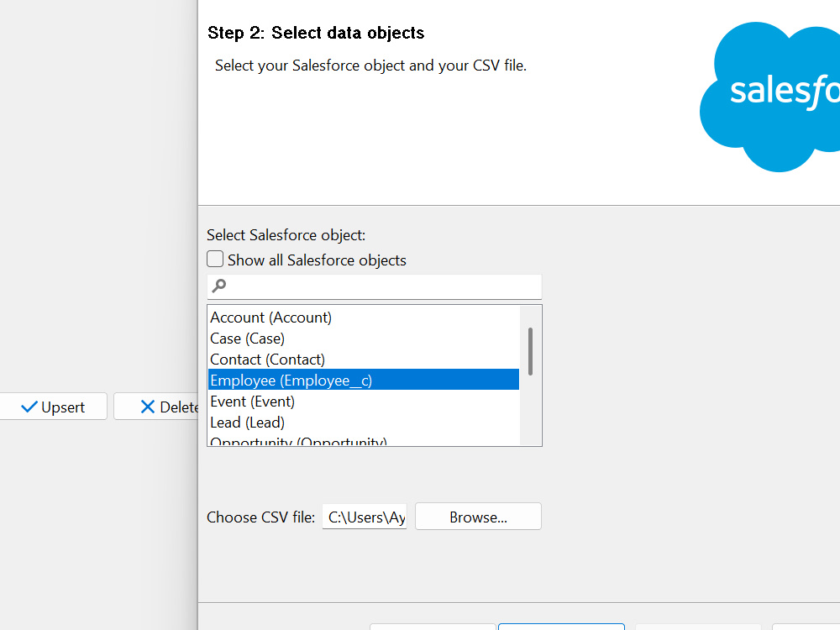Image resolution: width=840 pixels, height=630 pixels.
Task: Select Employee (Employee__c) object
Action: (x=363, y=381)
